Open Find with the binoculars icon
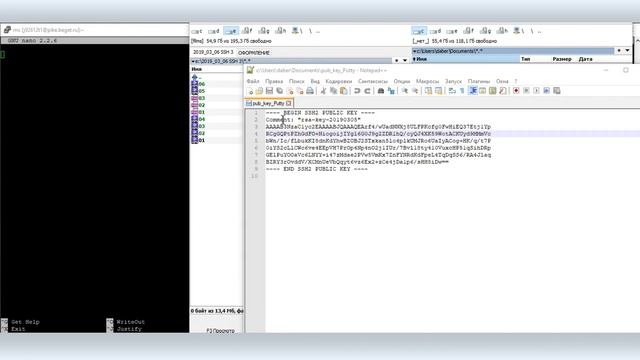Viewport: 640px width, 360px height. pyautogui.click(x=381, y=91)
